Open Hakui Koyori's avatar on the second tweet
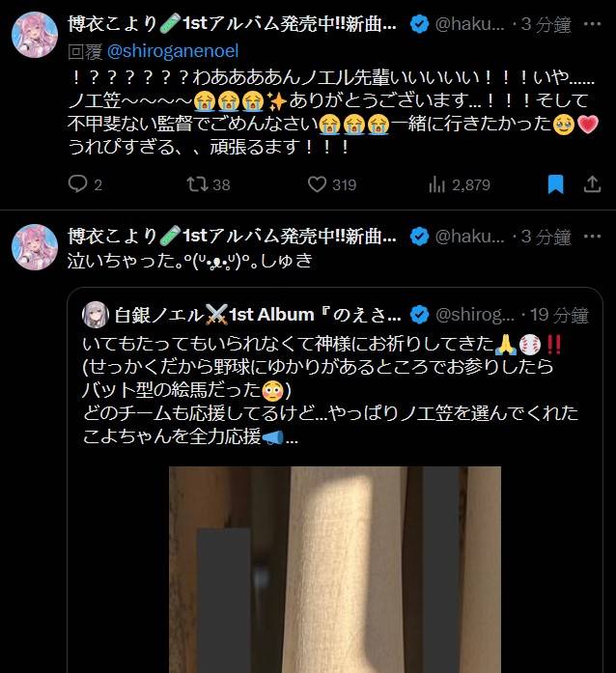The image size is (616, 673). [35, 247]
